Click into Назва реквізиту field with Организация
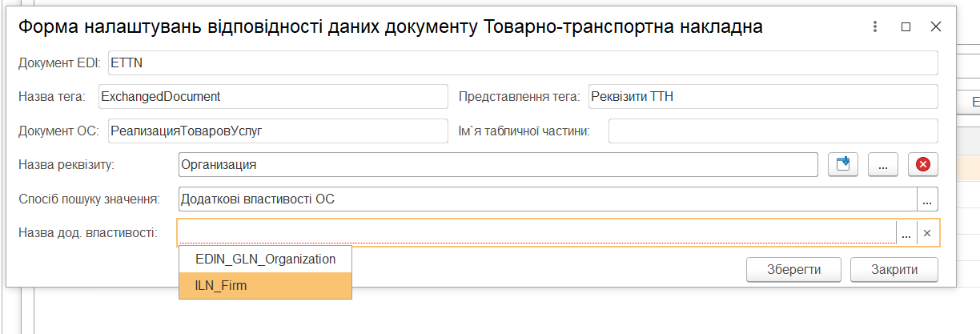 [498, 164]
